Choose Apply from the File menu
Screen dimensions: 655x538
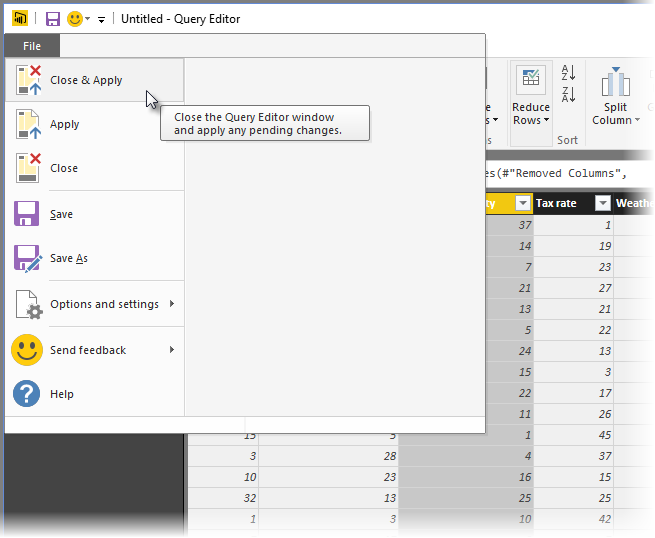point(65,125)
